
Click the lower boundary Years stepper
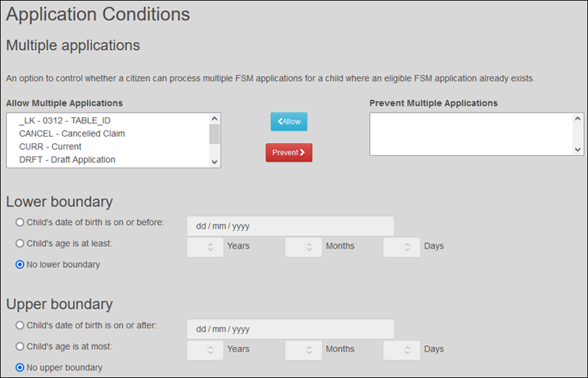click(206, 247)
